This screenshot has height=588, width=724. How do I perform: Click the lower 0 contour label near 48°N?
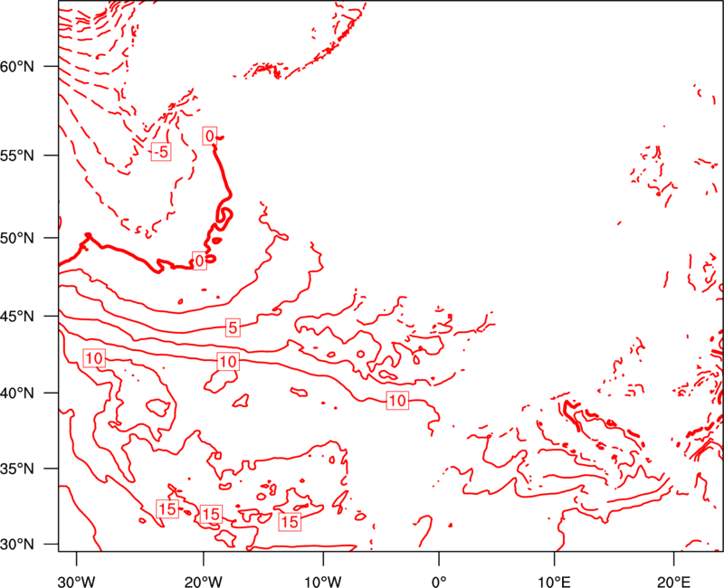199,261
